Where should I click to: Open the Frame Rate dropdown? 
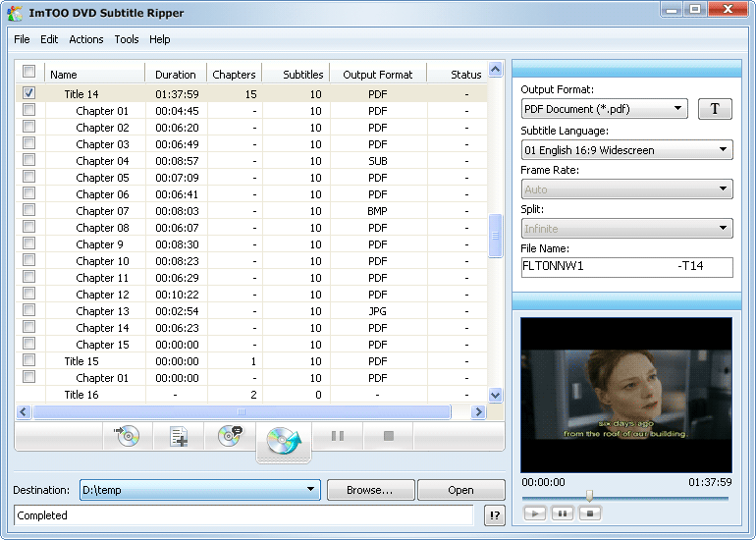click(626, 189)
